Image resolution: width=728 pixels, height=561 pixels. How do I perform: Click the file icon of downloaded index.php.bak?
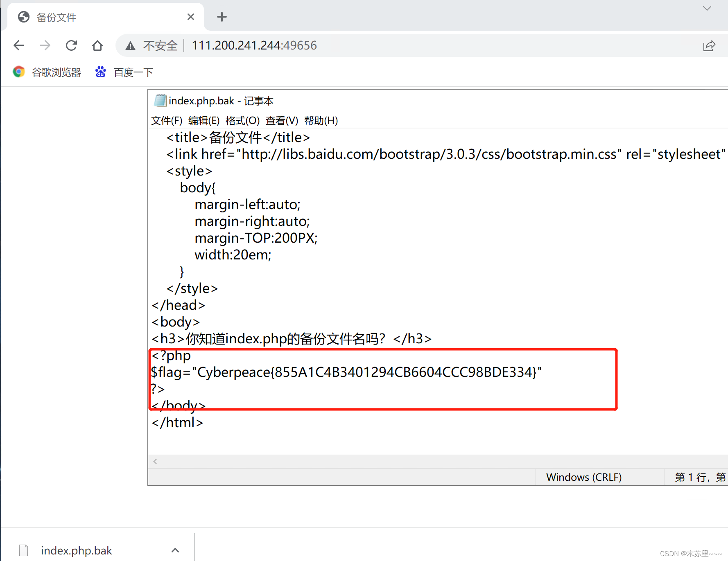(x=24, y=550)
